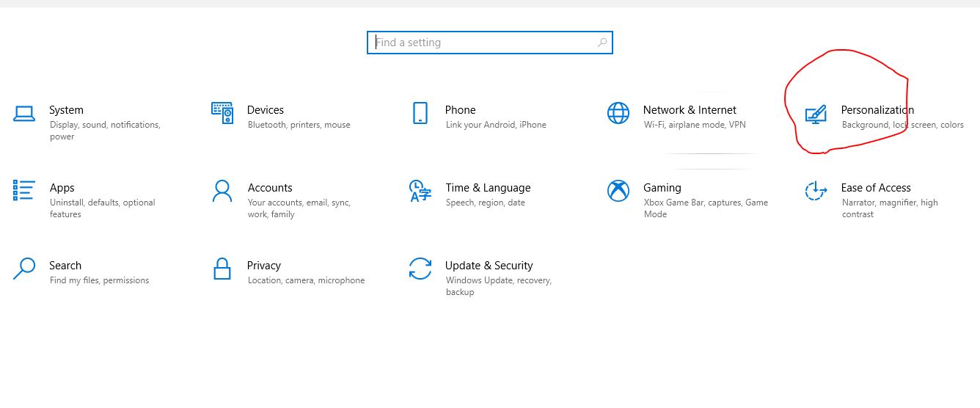Image resolution: width=980 pixels, height=408 pixels.
Task: Select the Search category heading
Action: pyautogui.click(x=65, y=266)
